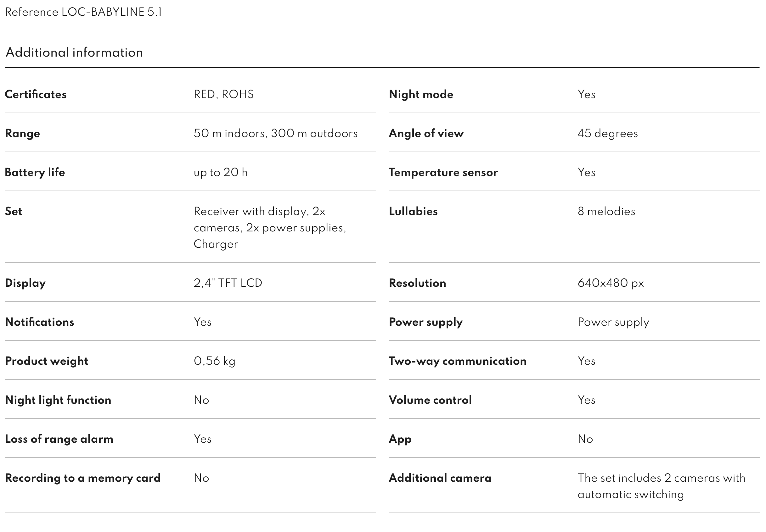Select the Reference LOC-BABYLINE 5.1 text
The width and height of the screenshot is (766, 532).
83,12
